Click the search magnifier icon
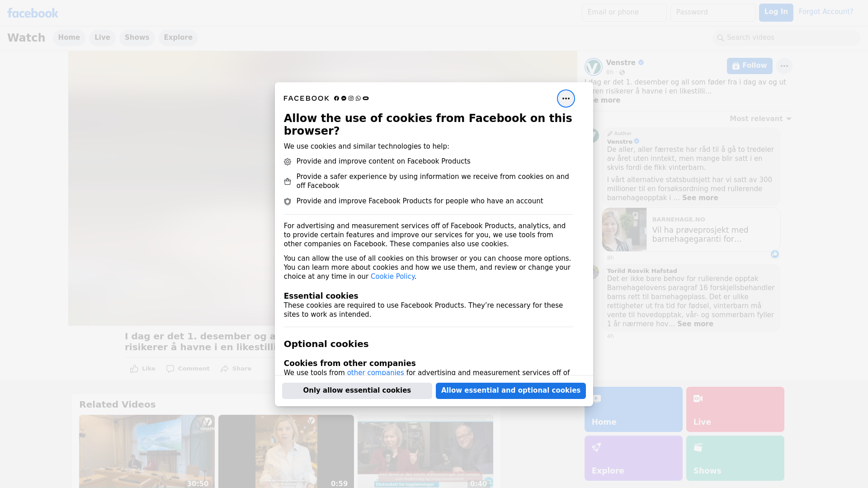 [721, 38]
